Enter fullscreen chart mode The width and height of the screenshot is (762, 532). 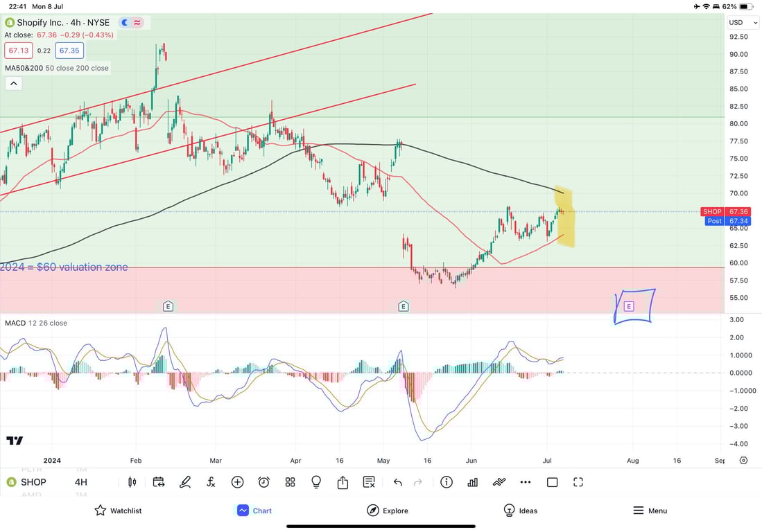(x=578, y=482)
